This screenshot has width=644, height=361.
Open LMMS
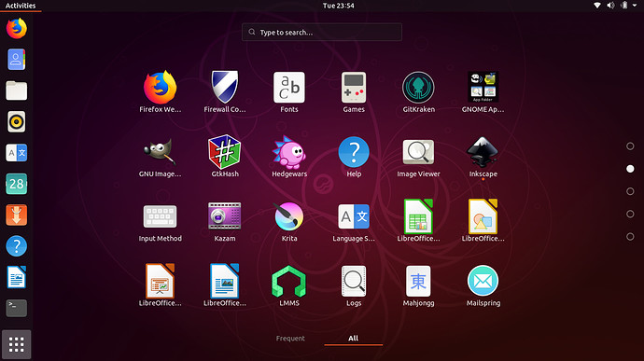[289, 282]
